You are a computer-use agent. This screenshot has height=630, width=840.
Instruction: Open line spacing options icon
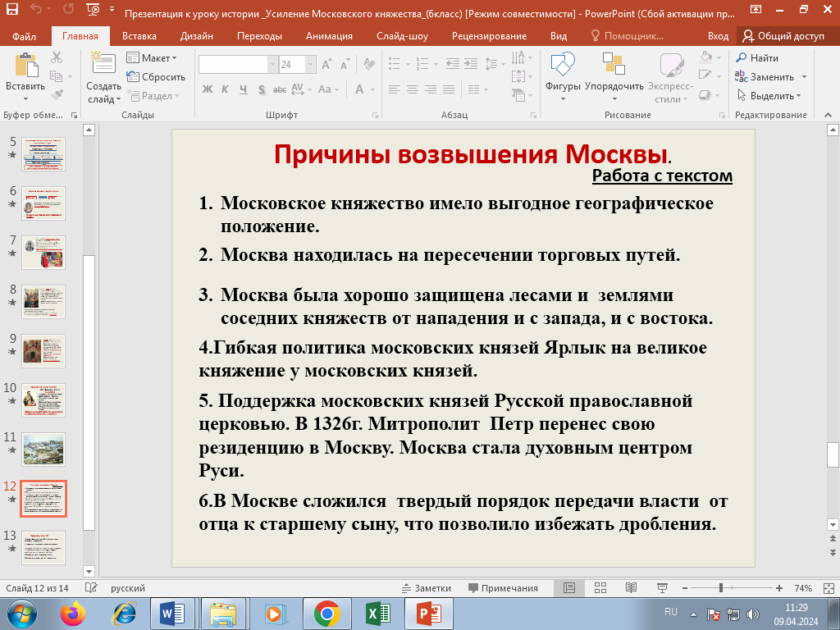click(x=495, y=64)
